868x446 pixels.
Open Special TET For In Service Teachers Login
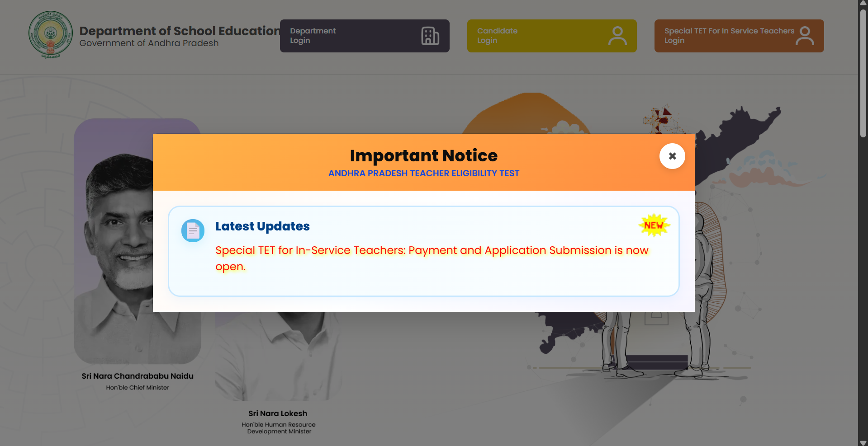pos(739,36)
